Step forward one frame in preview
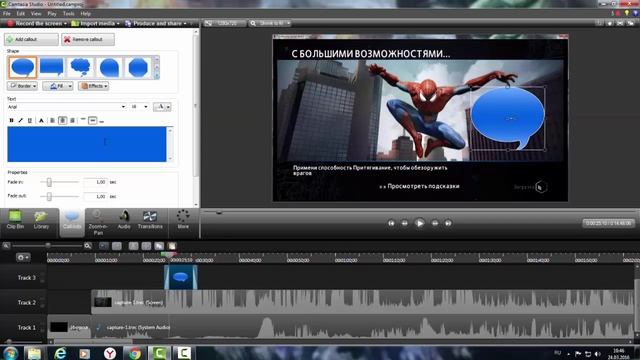640x360 pixels. (435, 223)
